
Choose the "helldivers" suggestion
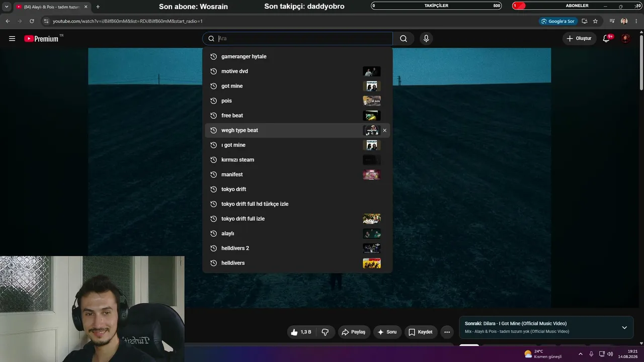[297, 263]
